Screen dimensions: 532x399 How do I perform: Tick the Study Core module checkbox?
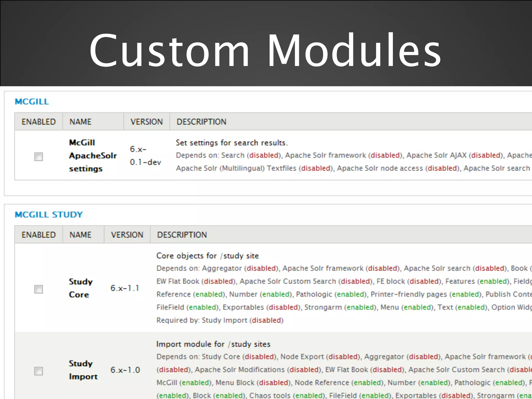39,289
